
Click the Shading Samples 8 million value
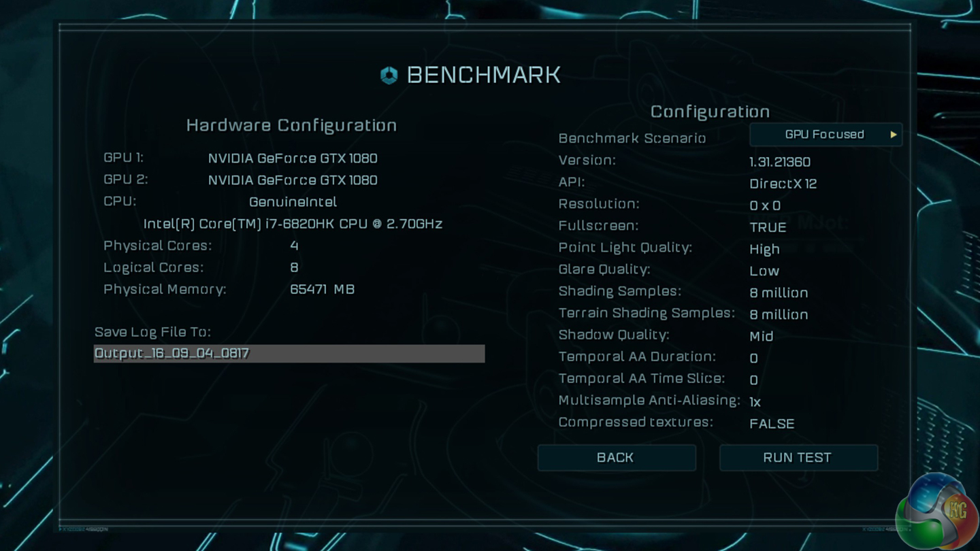click(x=779, y=293)
